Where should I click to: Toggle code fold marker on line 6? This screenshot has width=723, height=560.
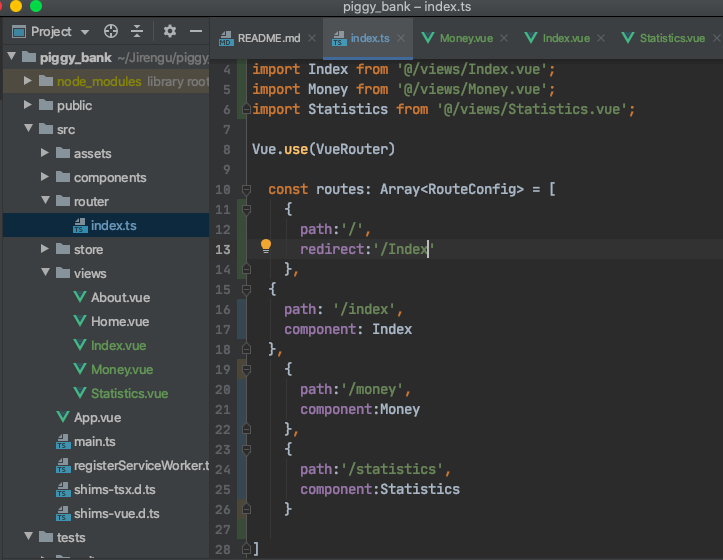click(x=247, y=109)
